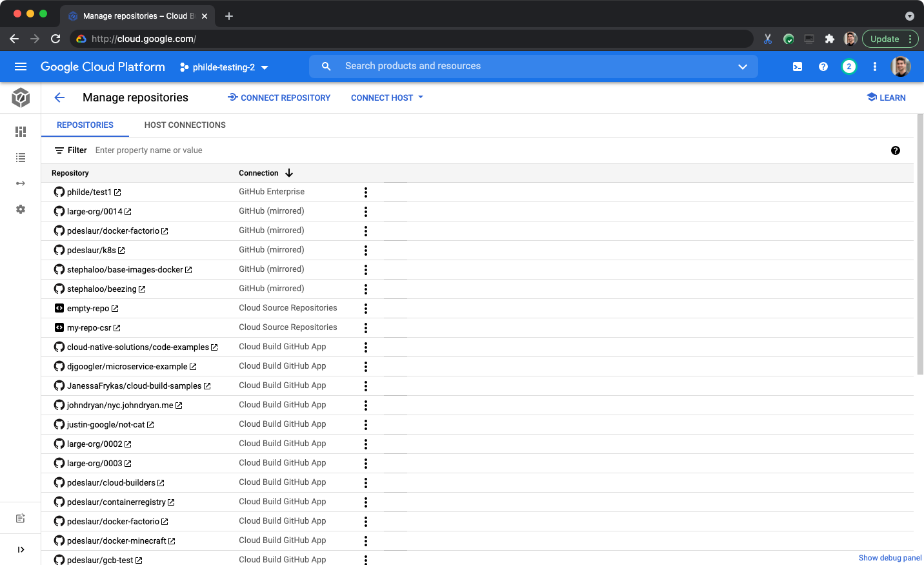Activate Cloud Shell terminal icon
Viewport: 924px width, 565px height.
[x=798, y=67]
